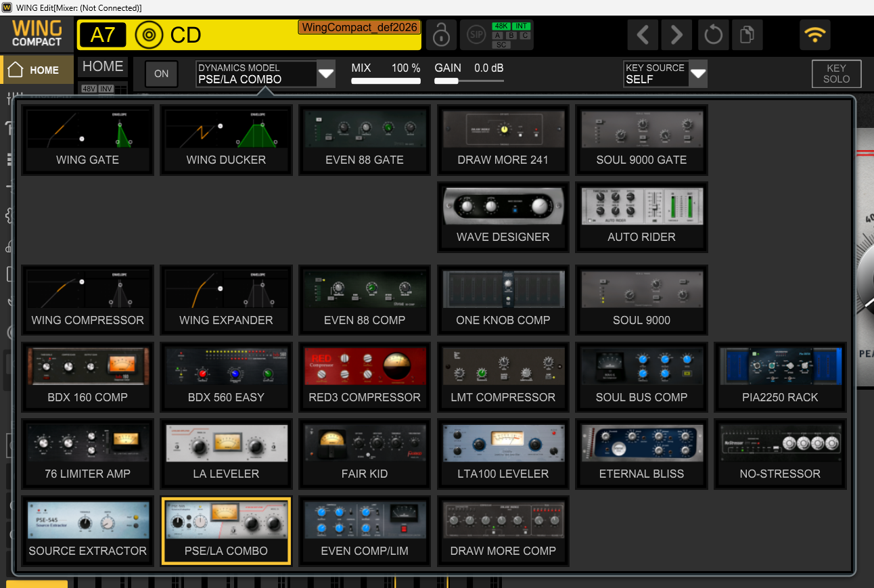Click the SIP solo-in-place icon
The image size is (874, 588).
coord(476,35)
